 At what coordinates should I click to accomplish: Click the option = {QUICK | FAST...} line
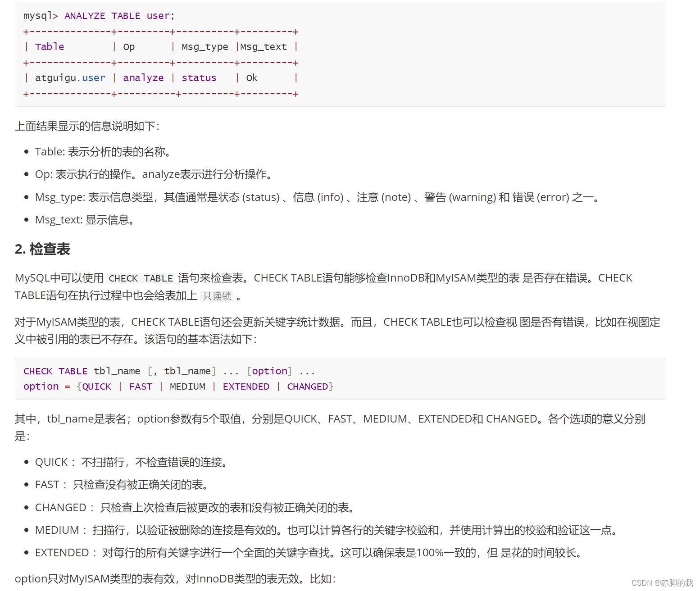(x=178, y=386)
